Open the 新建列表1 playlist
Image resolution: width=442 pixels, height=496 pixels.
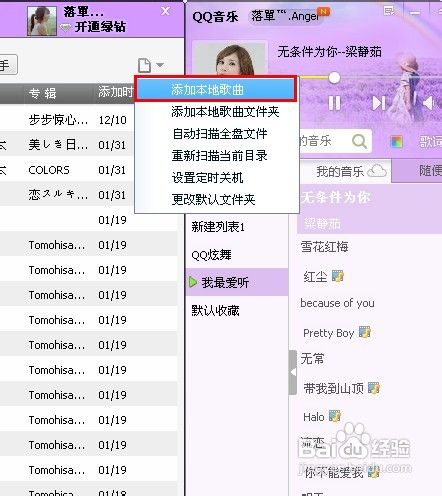(218, 227)
